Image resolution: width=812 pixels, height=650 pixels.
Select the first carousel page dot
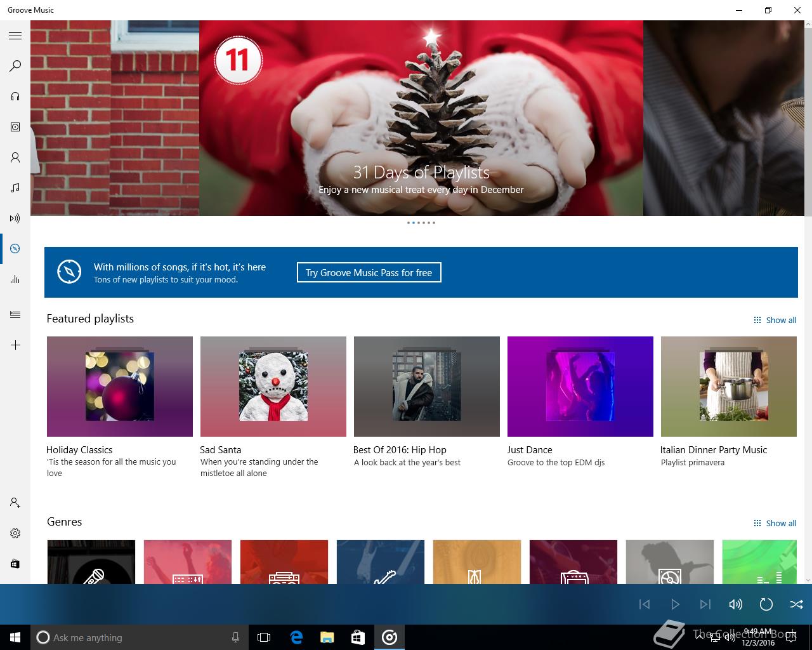[409, 223]
